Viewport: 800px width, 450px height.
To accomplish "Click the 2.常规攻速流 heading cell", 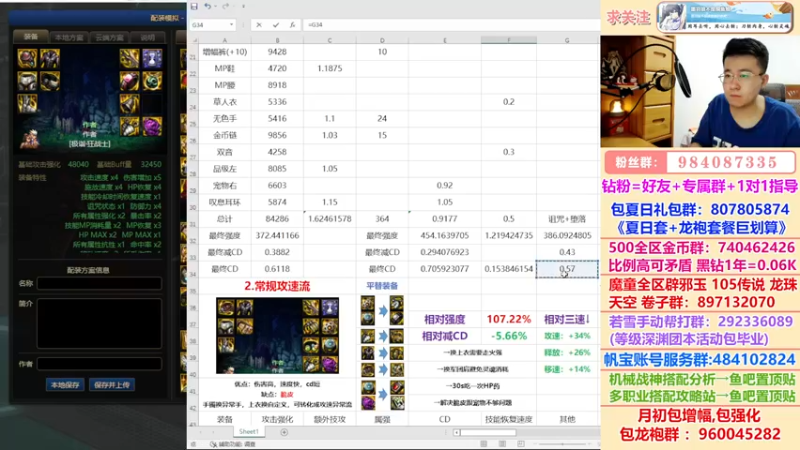I will click(277, 286).
